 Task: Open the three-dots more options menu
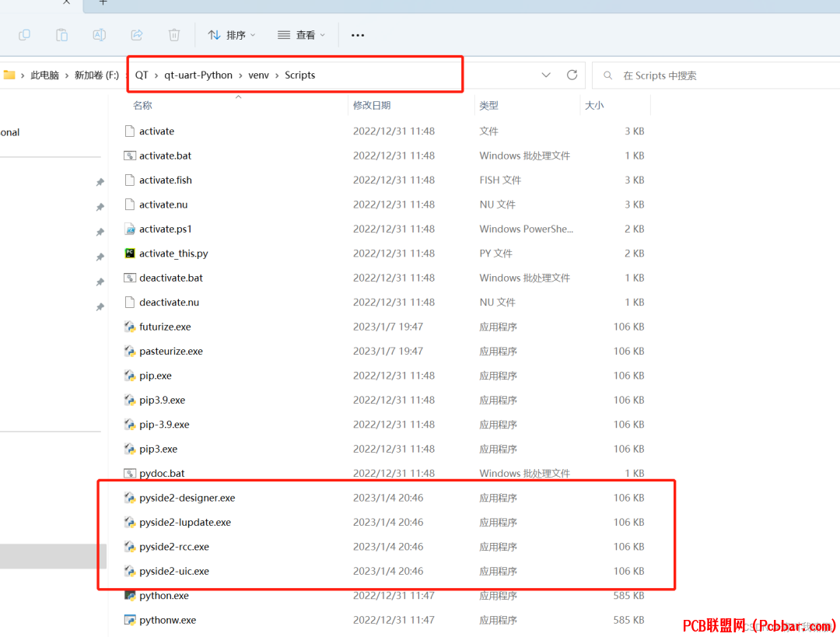(x=357, y=35)
